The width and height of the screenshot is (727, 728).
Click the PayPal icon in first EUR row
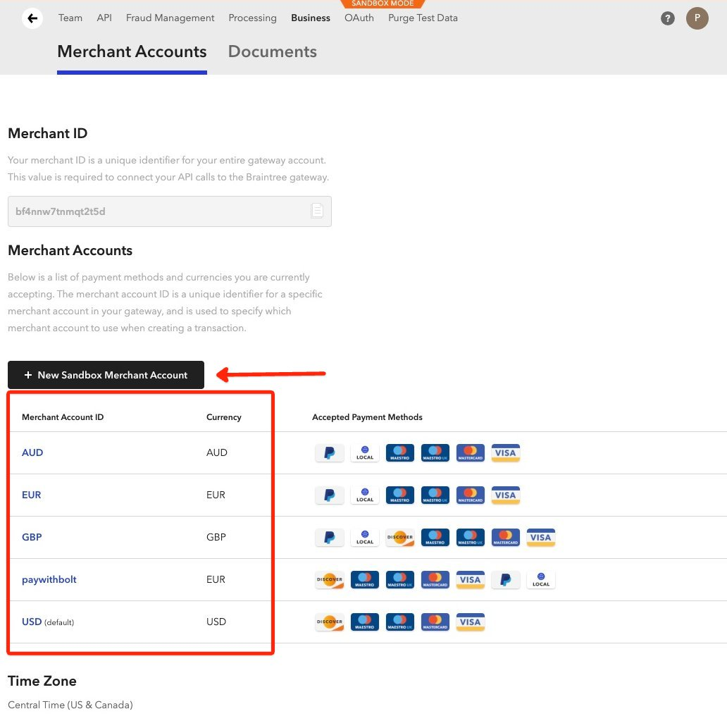(330, 495)
